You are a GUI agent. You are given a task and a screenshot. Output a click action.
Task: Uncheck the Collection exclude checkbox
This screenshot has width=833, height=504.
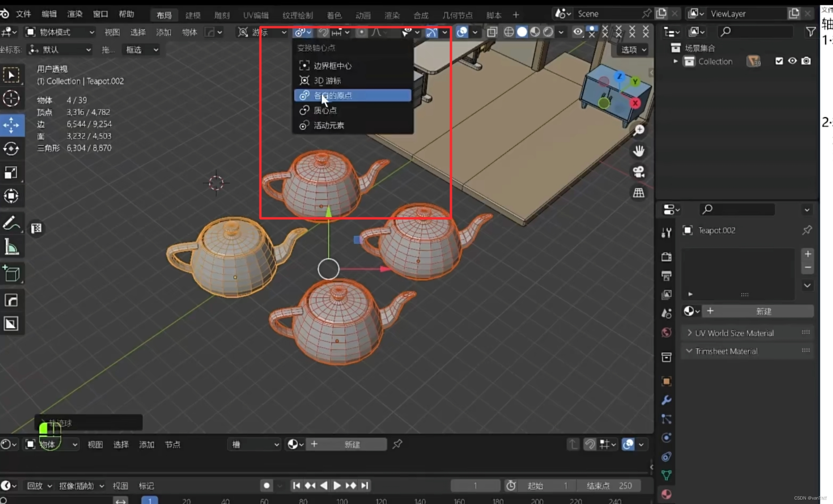point(779,61)
